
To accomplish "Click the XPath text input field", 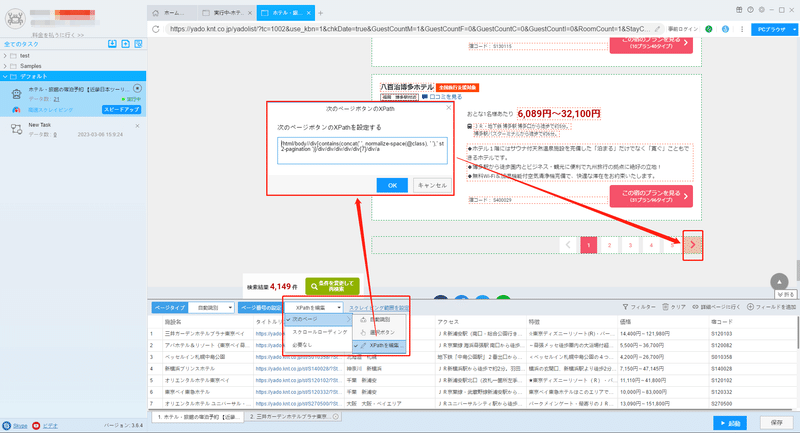I will [x=362, y=150].
